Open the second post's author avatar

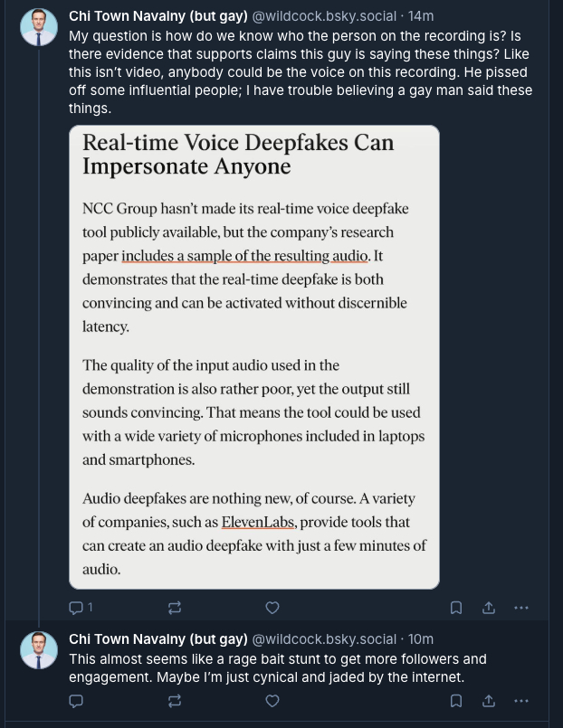pos(39,650)
